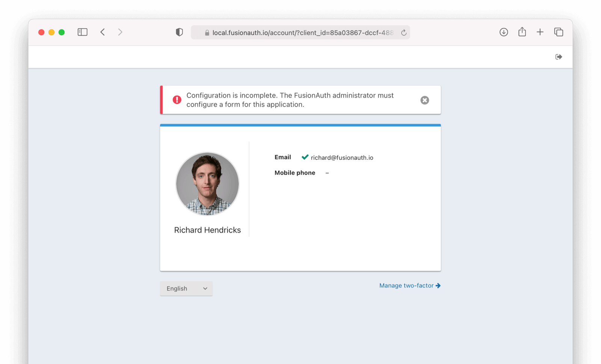Toggle the Safari sidebar panel
Image resolution: width=601 pixels, height=364 pixels.
pyautogui.click(x=83, y=32)
